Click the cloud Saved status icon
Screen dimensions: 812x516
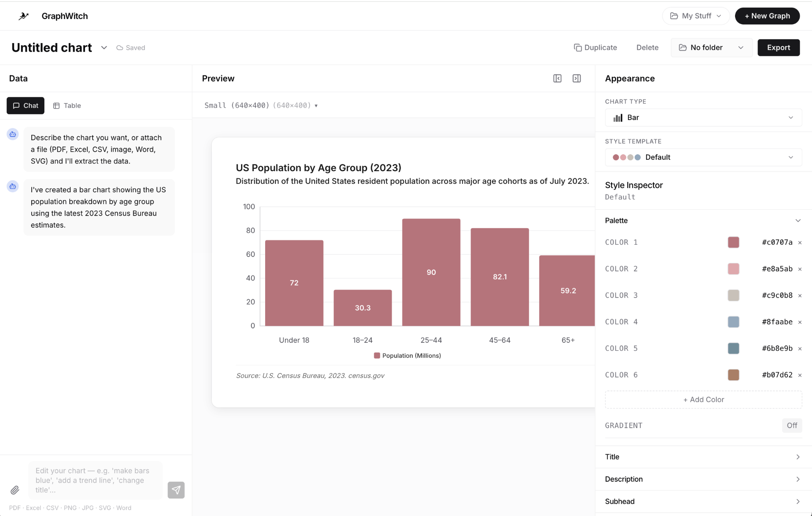tap(120, 48)
